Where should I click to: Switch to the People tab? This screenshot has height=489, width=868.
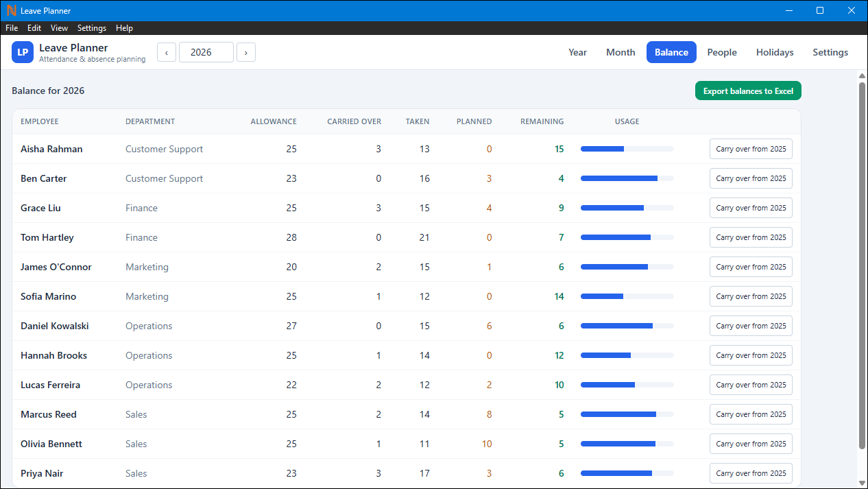[x=722, y=52]
